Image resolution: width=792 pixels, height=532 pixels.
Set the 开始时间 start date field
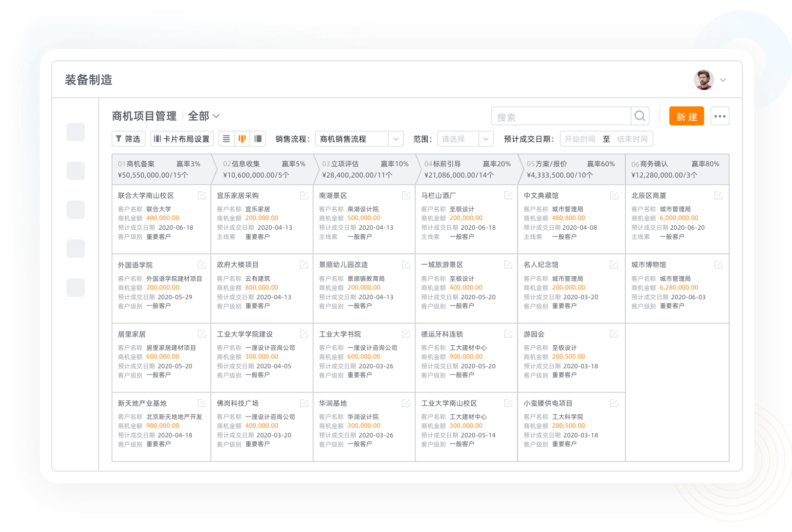pyautogui.click(x=580, y=139)
